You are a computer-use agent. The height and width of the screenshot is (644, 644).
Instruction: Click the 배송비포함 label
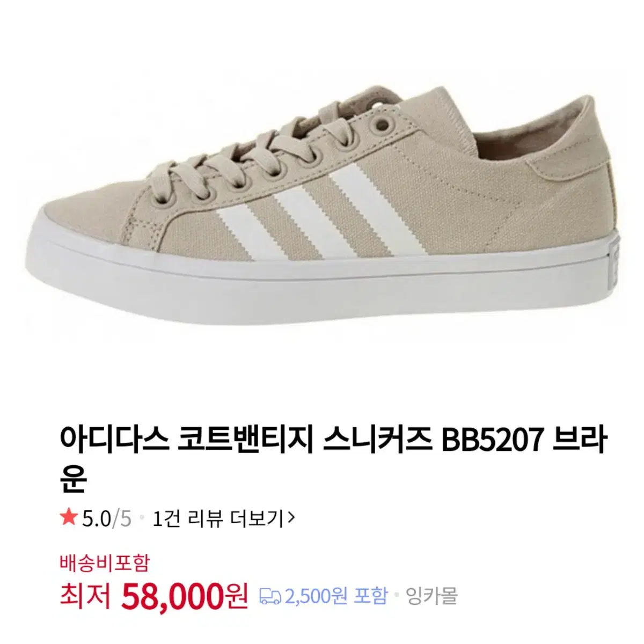tap(104, 563)
